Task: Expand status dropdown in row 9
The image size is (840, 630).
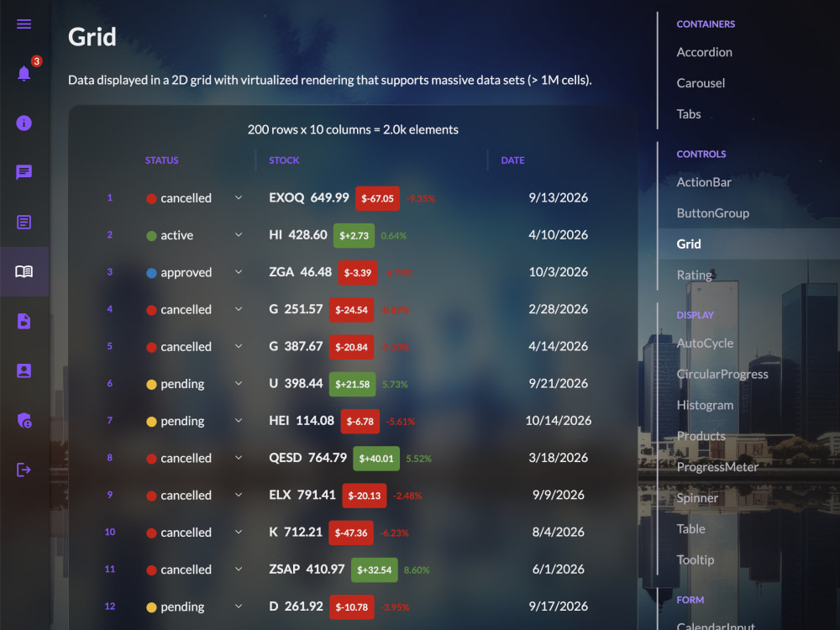Action: tap(239, 495)
